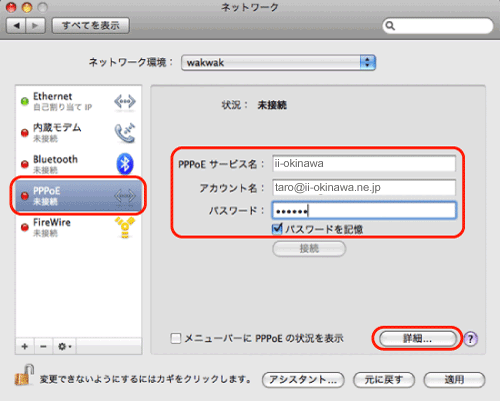Select the Bluetooth icon in service list
Image resolution: width=500 pixels, height=401 pixels.
pyautogui.click(x=125, y=164)
